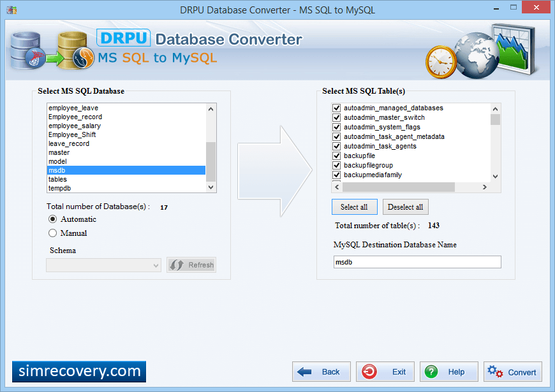Select the master database
555x392 pixels.
[x=126, y=152]
